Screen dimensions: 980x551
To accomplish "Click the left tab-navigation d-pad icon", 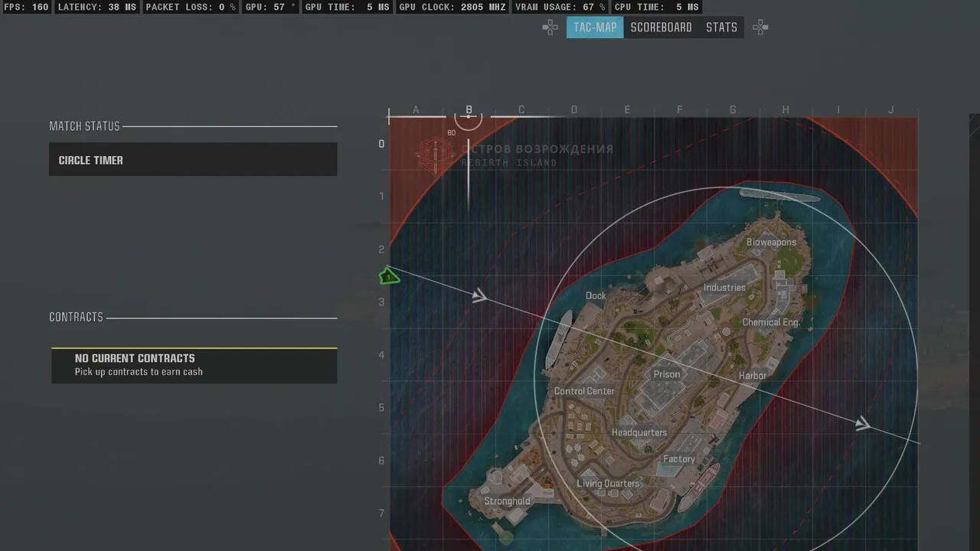I will coord(550,28).
